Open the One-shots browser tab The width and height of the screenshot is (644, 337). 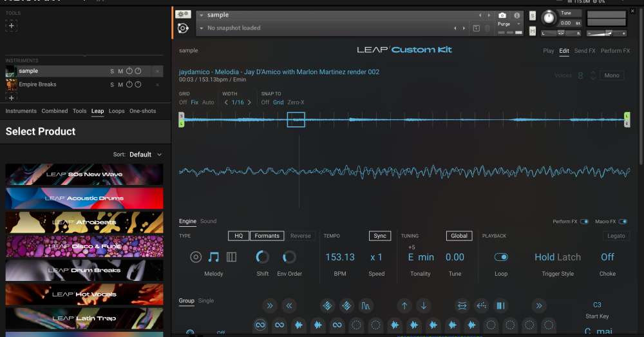(x=142, y=111)
